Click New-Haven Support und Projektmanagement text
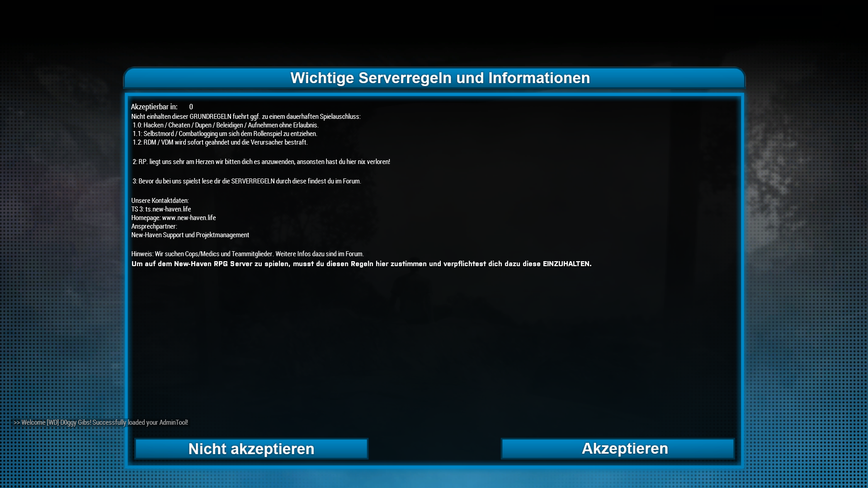This screenshot has height=488, width=868. point(190,235)
